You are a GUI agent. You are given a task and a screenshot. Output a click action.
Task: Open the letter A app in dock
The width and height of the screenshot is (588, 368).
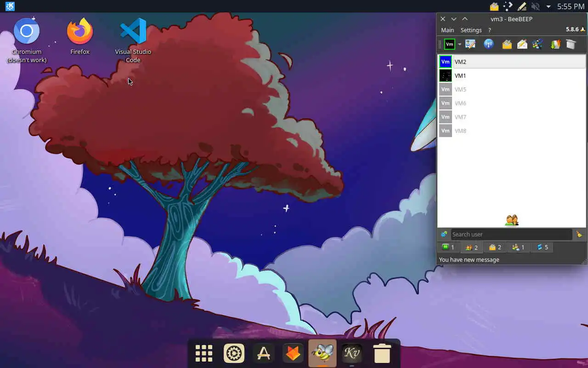tap(263, 353)
